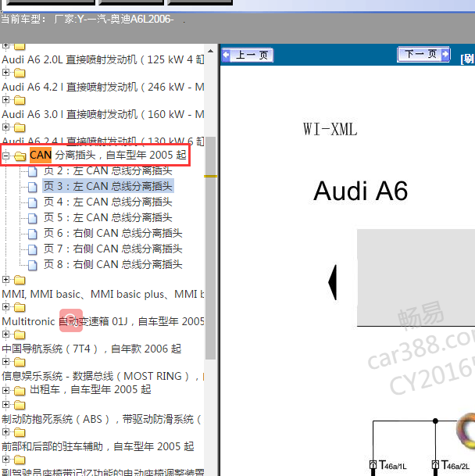The width and height of the screenshot is (475, 476).
Task: Click folder icon above Audi A6 3.0 l
Action: pyautogui.click(x=20, y=100)
